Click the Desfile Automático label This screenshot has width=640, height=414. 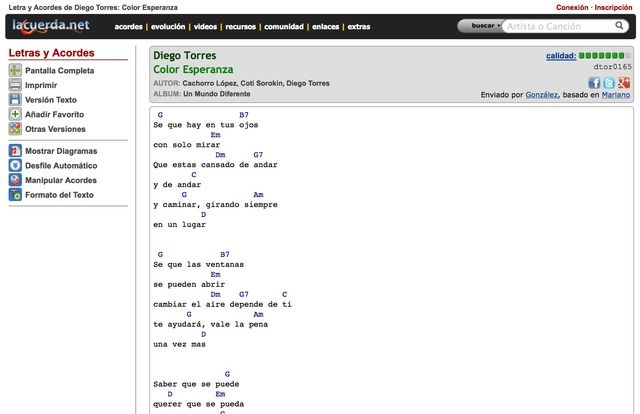point(61,166)
